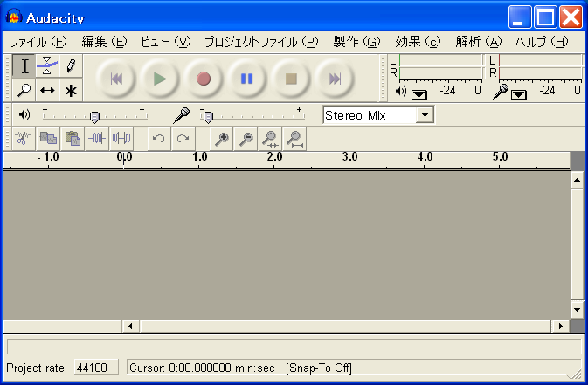Viewport: 588px width, 385px height.
Task: Click the mixer toolbar microphone icon
Action: [x=182, y=115]
